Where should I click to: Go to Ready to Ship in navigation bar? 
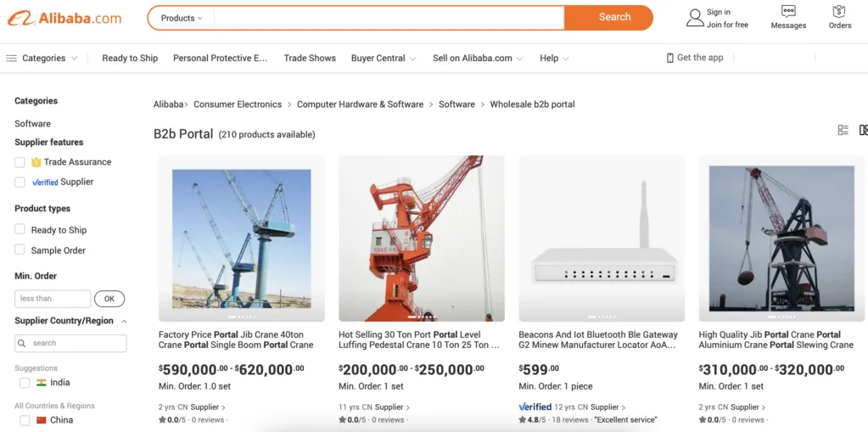pos(130,59)
